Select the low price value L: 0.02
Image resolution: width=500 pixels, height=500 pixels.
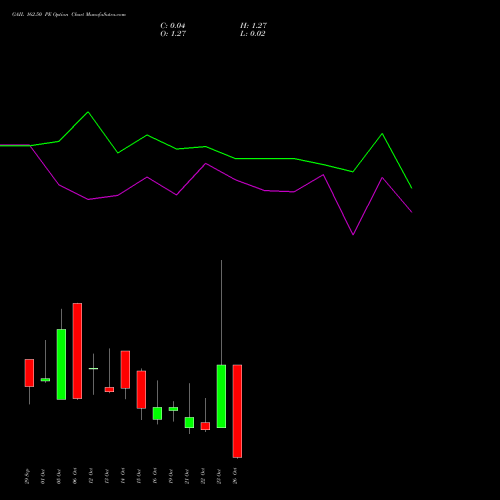coord(253,34)
